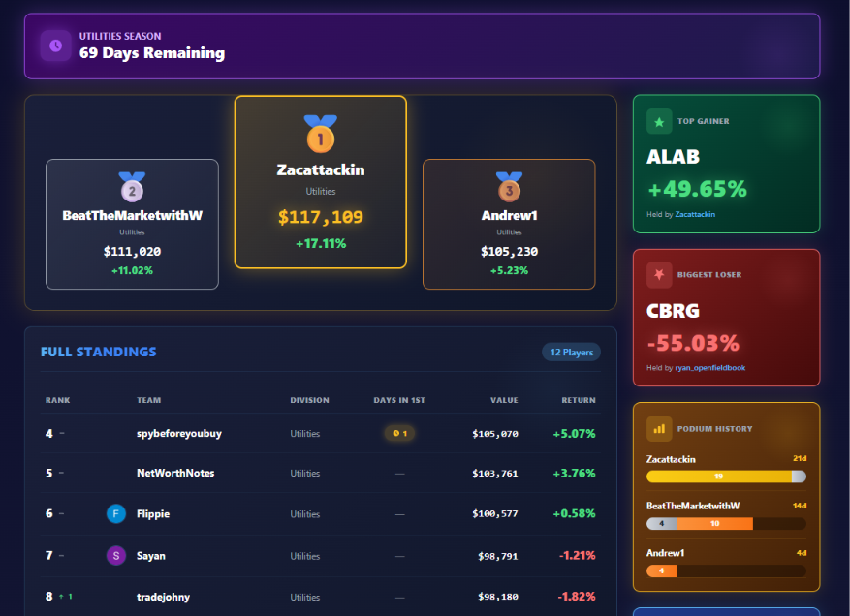Open the Andrew1 third-place card
The image size is (850, 616).
coord(509,225)
